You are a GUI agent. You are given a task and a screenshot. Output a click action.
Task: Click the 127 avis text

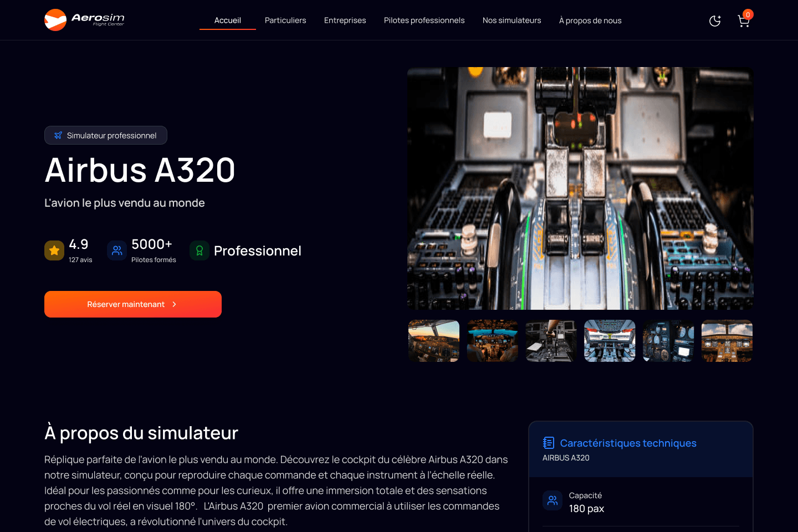[80, 260]
